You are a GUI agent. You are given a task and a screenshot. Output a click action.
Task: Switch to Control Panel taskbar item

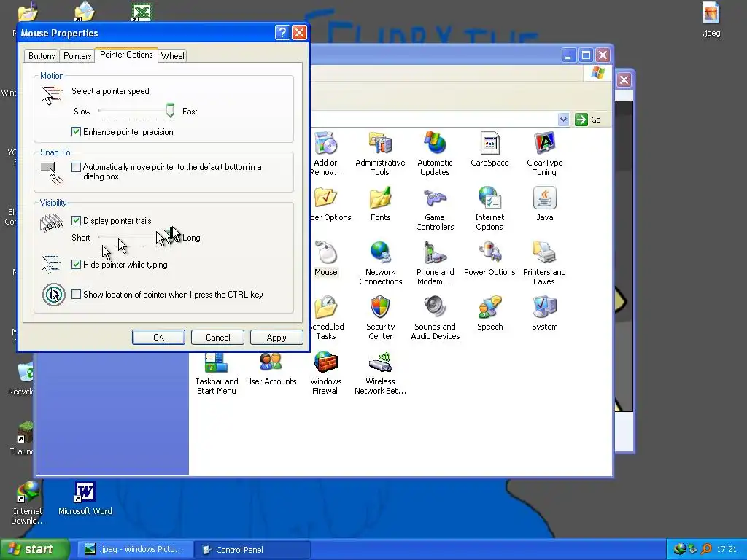click(x=252, y=549)
